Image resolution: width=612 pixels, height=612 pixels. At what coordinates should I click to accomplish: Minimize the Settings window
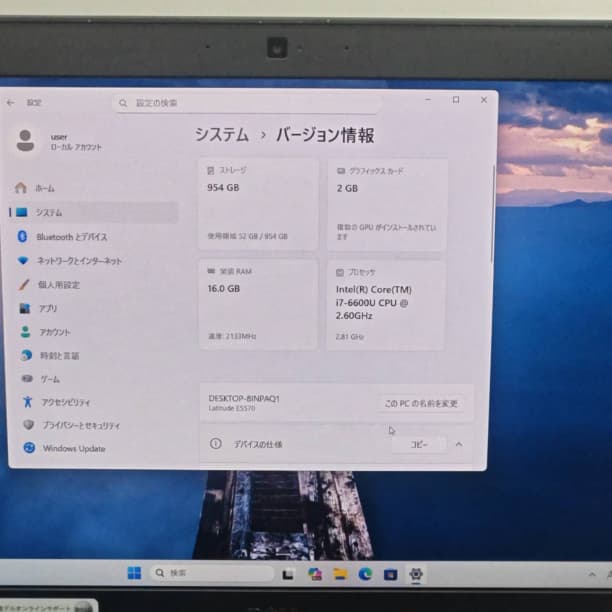pos(428,100)
